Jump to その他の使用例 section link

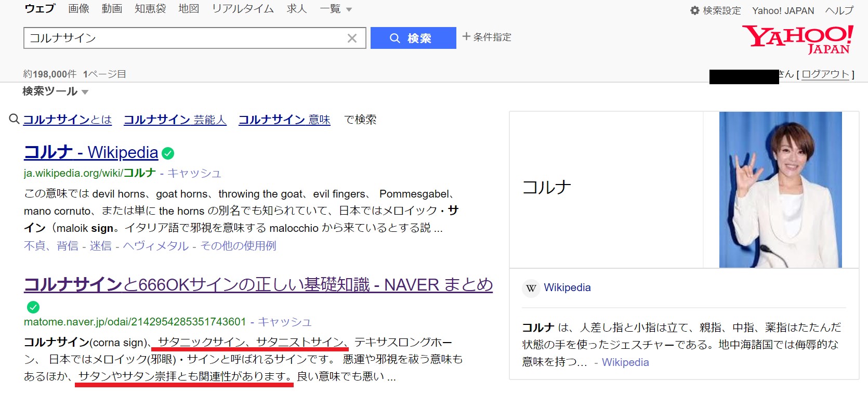coord(238,246)
